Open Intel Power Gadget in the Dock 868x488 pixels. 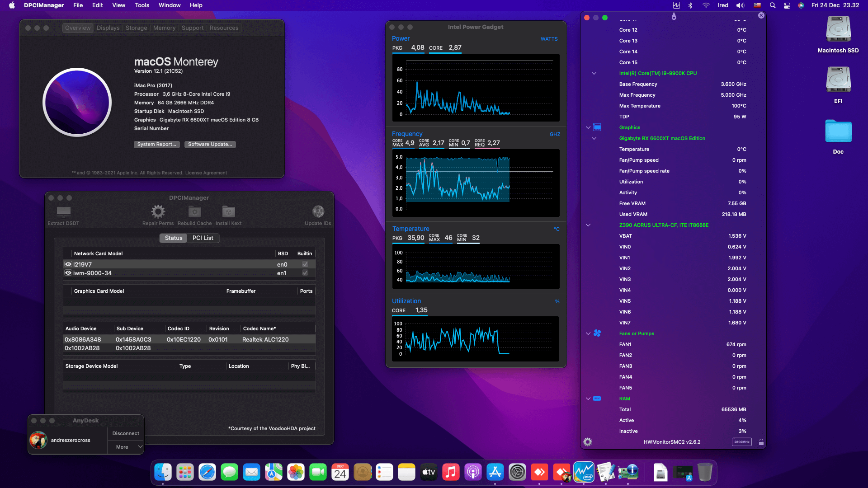584,473
